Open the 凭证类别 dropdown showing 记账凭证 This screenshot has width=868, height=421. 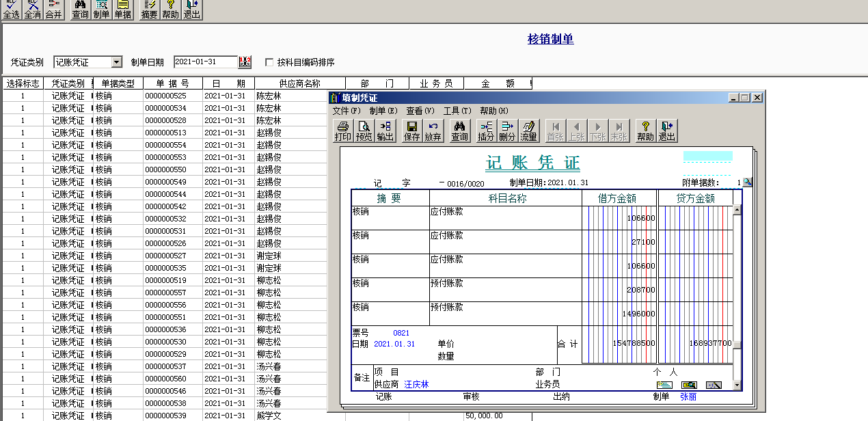point(116,62)
